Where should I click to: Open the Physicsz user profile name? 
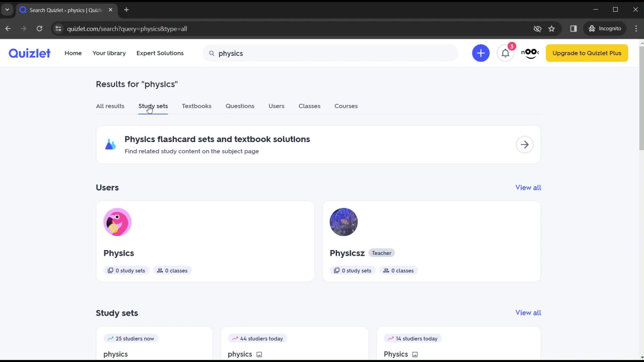[347, 253]
